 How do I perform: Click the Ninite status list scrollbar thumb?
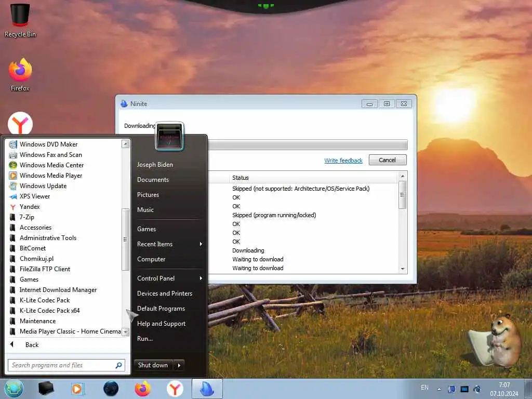[x=403, y=195]
